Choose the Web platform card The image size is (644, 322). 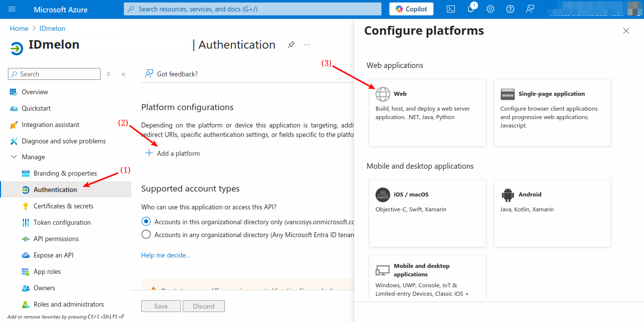tap(428, 113)
